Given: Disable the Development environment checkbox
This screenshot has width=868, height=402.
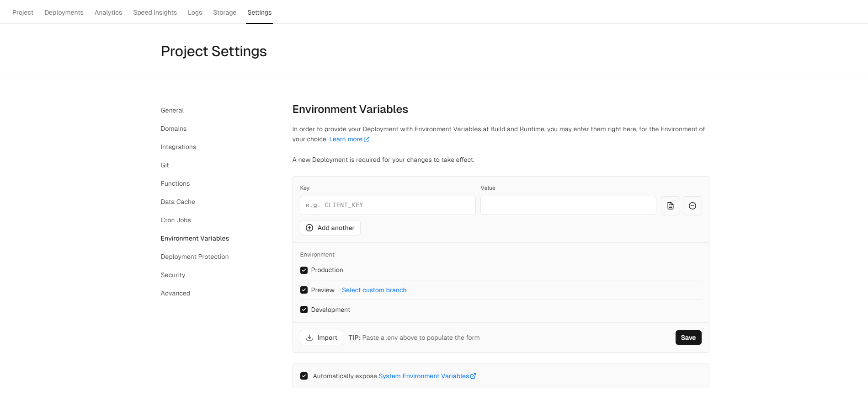Looking at the screenshot, I should point(304,310).
